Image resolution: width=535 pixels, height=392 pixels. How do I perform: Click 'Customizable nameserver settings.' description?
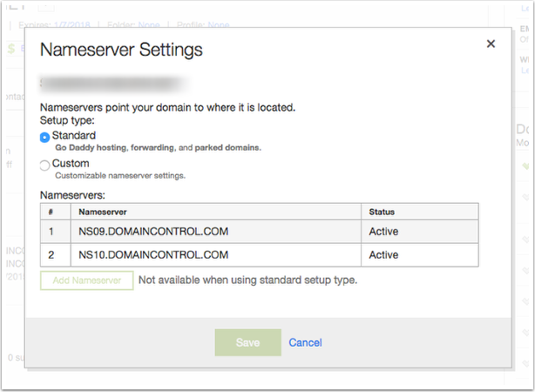pos(120,176)
